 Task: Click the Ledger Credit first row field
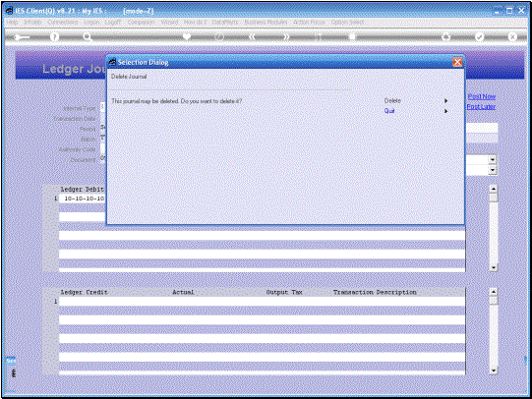point(116,301)
